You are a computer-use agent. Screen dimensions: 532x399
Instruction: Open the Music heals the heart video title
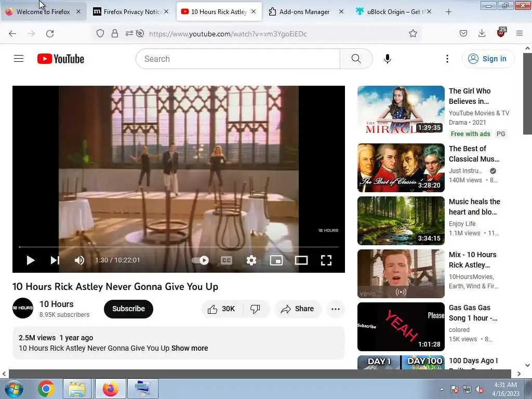click(x=474, y=207)
